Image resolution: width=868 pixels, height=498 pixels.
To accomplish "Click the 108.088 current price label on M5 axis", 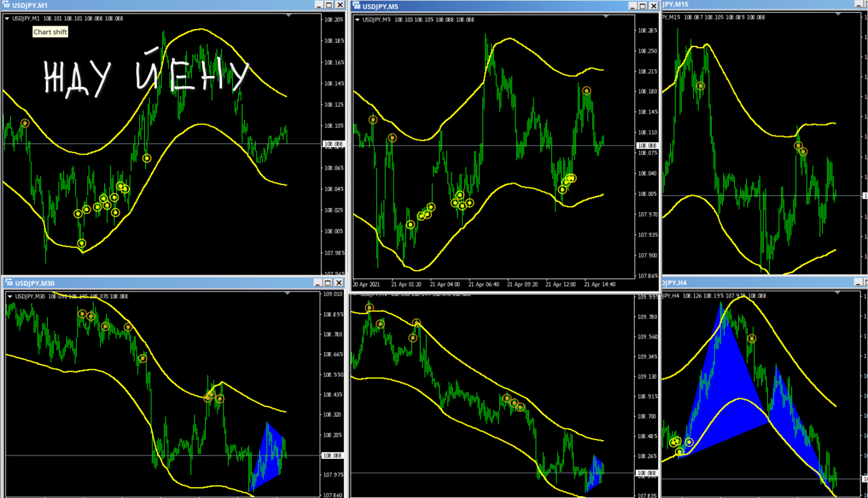I will 647,145.
